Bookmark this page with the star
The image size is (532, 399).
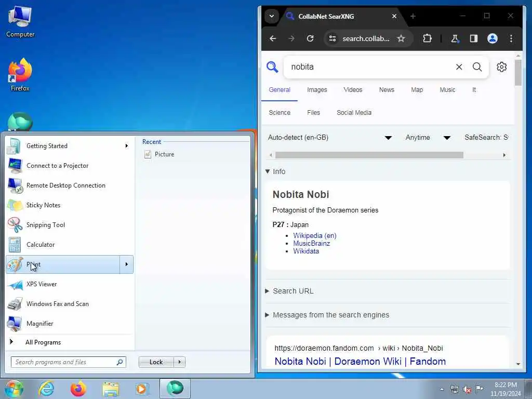[401, 38]
